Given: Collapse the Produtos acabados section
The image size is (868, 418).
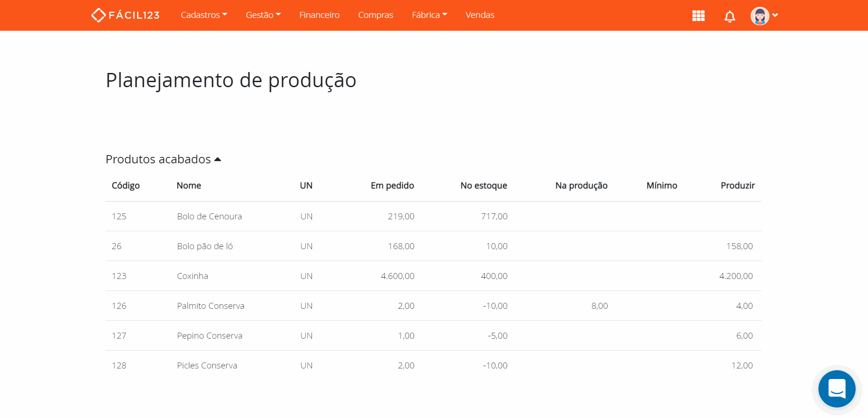Looking at the screenshot, I should click(217, 159).
